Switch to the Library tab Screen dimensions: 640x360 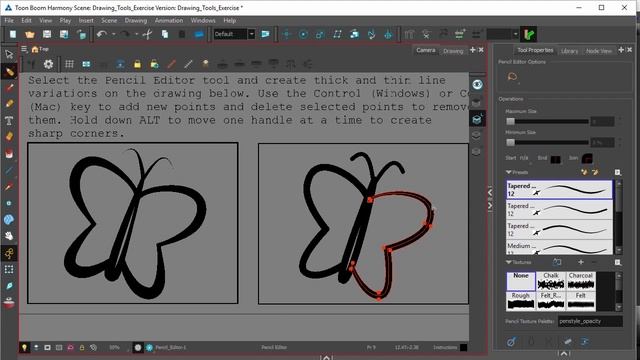pos(569,51)
